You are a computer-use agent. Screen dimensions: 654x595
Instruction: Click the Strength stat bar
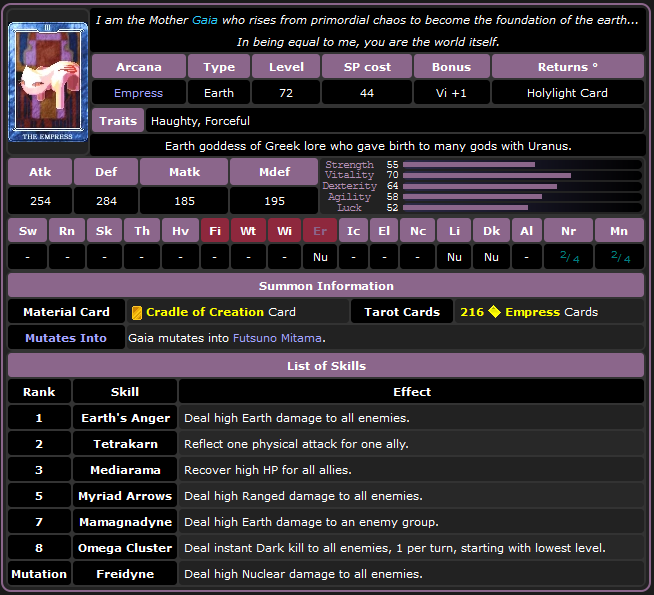[x=468, y=164]
